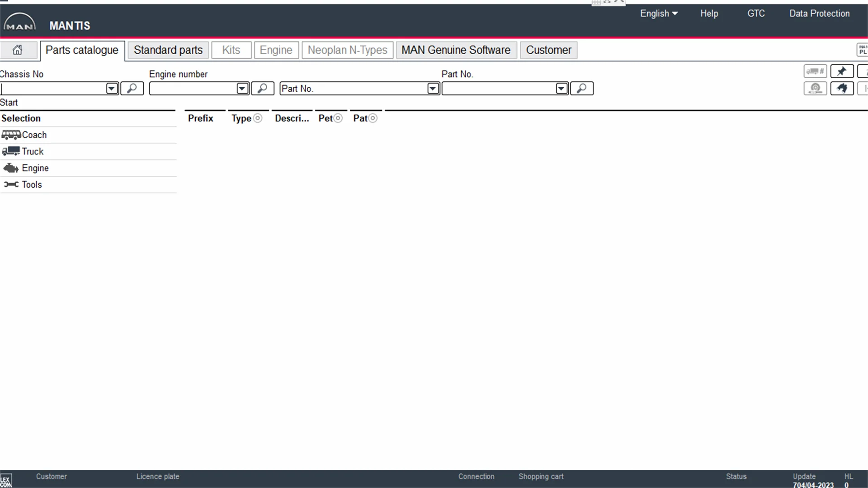The height and width of the screenshot is (488, 868).
Task: Toggle the Pet column radio button
Action: click(338, 118)
